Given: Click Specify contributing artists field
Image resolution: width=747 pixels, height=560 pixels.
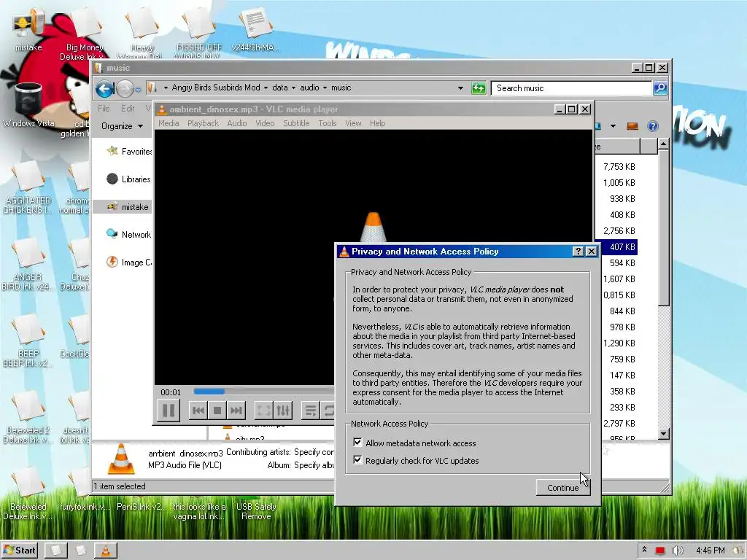Looking at the screenshot, I should click(314, 452).
